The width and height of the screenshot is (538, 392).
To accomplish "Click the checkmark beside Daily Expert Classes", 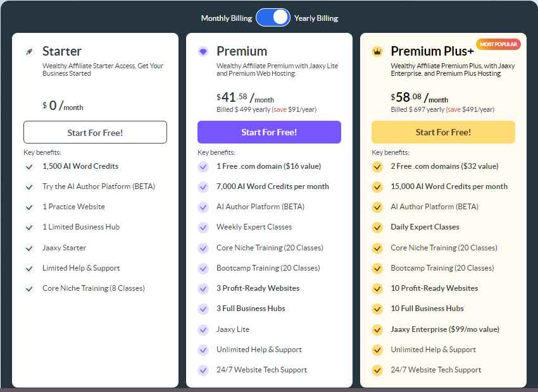I will (378, 227).
